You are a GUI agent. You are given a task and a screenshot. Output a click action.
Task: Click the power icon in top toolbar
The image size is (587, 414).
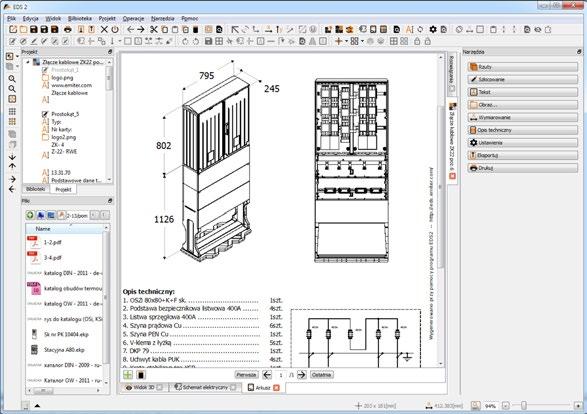tap(115, 30)
